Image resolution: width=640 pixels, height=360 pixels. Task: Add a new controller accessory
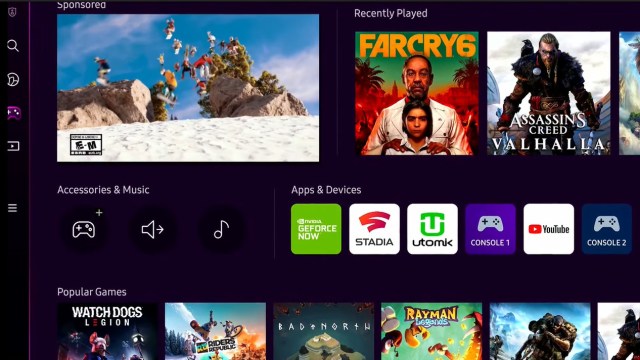[x=84, y=229]
